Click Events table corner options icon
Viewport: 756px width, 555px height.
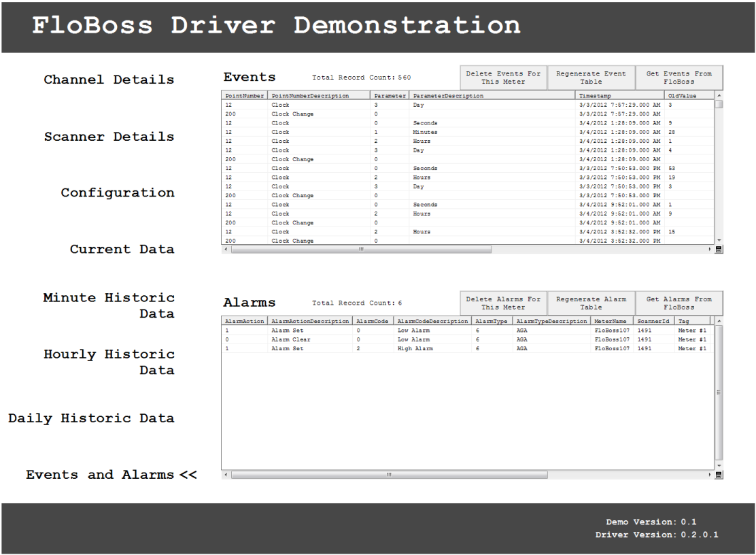click(x=719, y=250)
